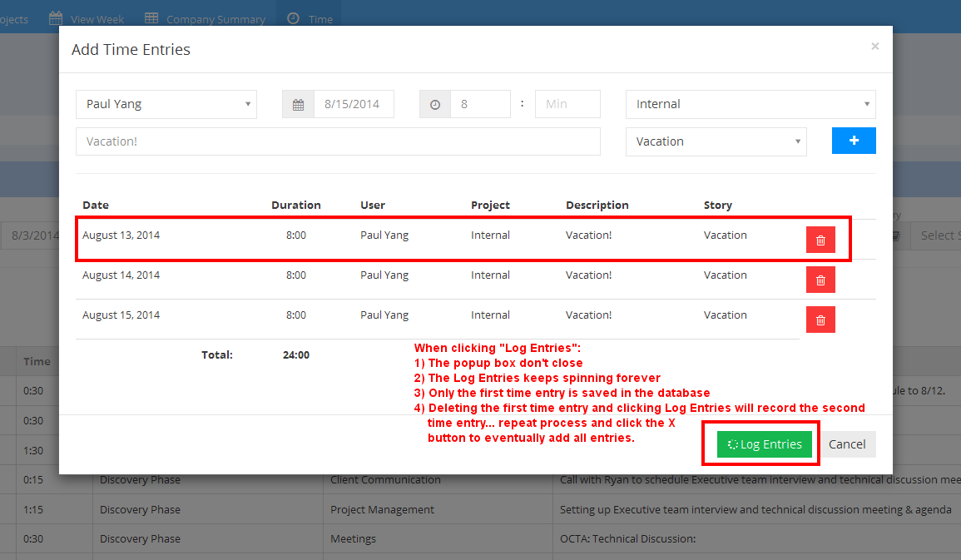Open the Paul Yang user dropdown
The width and height of the screenshot is (961, 560).
click(x=166, y=104)
